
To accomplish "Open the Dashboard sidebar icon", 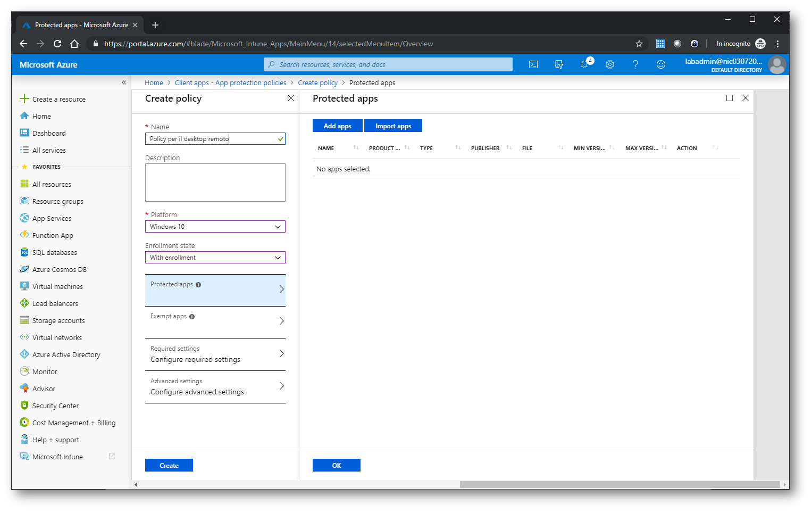I will click(x=24, y=133).
